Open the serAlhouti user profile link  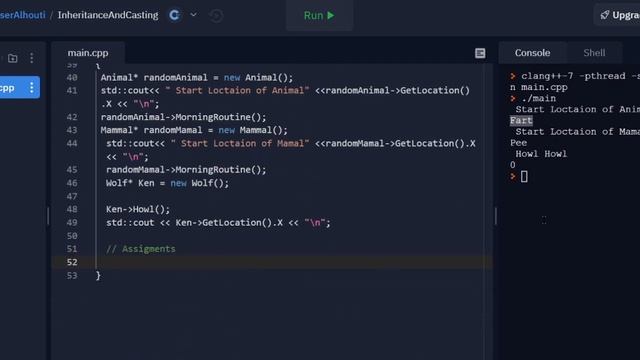click(x=22, y=15)
